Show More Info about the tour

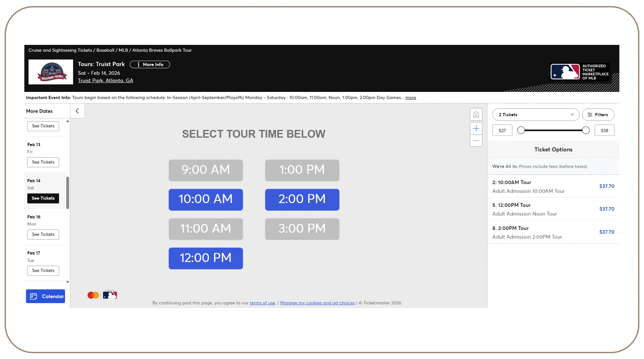point(150,65)
